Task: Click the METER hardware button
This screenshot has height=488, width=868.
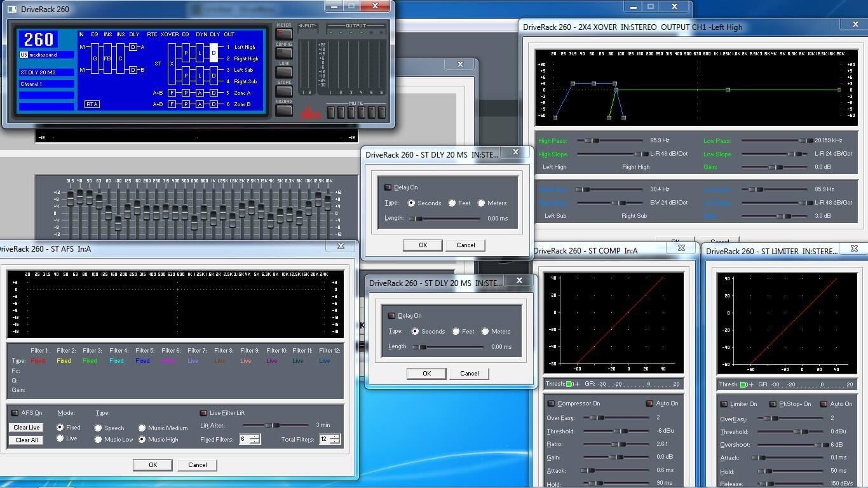Action: [x=284, y=34]
